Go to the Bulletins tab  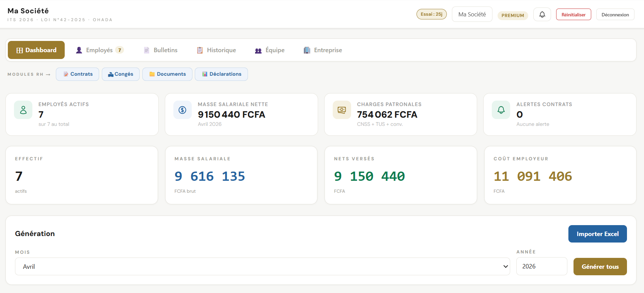tap(161, 50)
